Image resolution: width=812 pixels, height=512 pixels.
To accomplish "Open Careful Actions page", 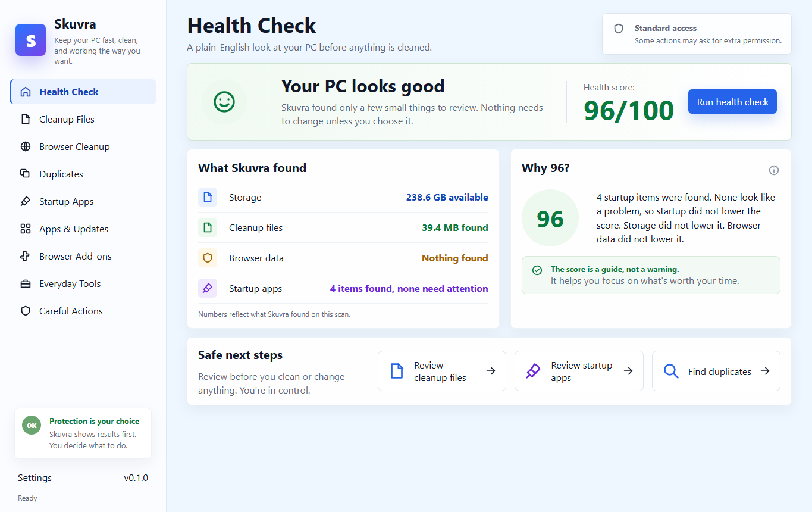I will tap(83, 311).
